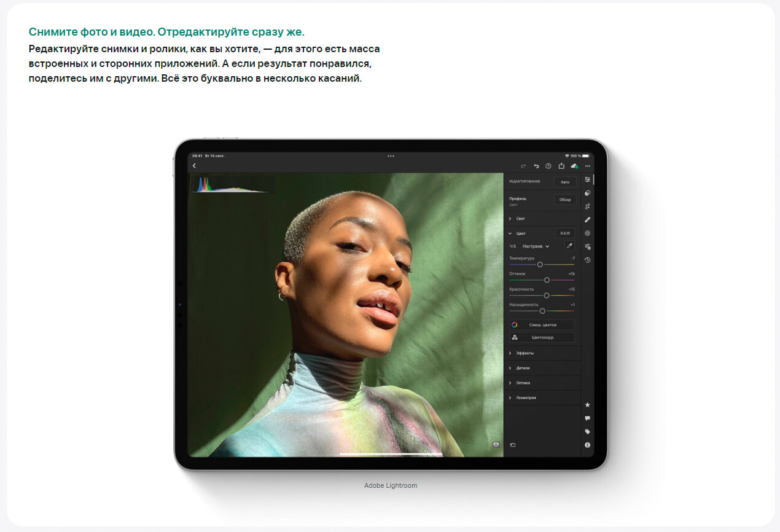Toggle the Авто auto-edit button
The width and height of the screenshot is (780, 532).
564,182
